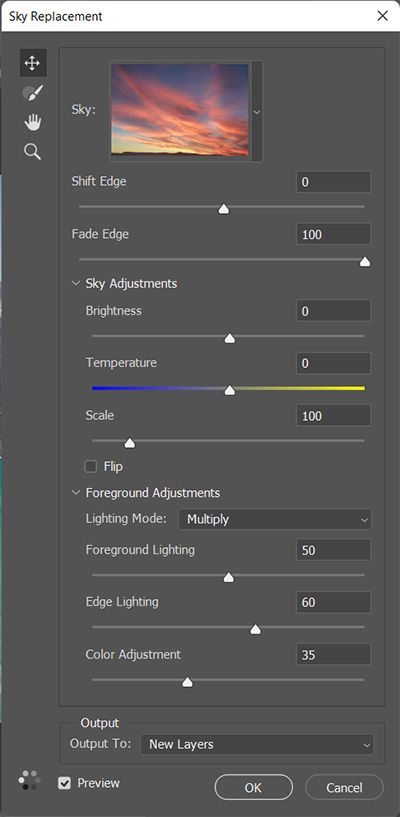The height and width of the screenshot is (817, 400).
Task: Focus the Shift Edge value field
Action: (333, 182)
